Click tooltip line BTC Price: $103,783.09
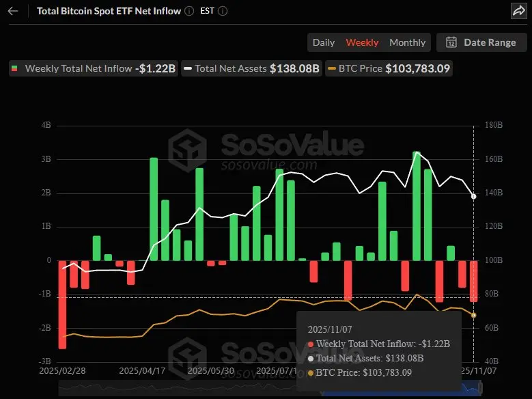 point(360,372)
